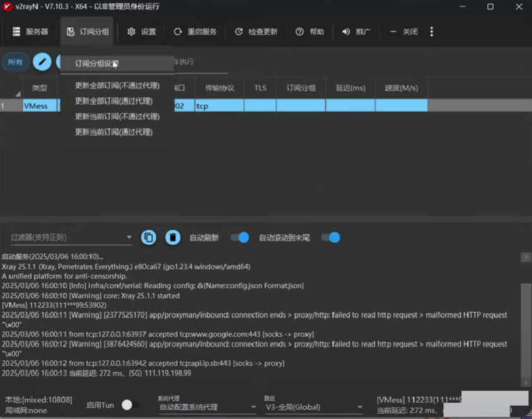The width and height of the screenshot is (532, 419).
Task: Click the 关闭 toolbar button
Action: [x=404, y=32]
